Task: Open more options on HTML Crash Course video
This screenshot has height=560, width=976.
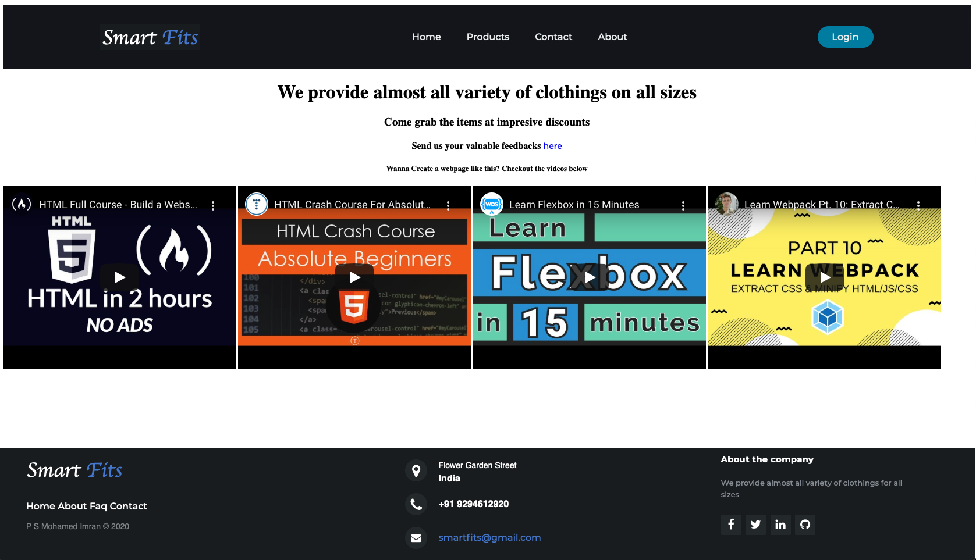Action: pyautogui.click(x=448, y=205)
